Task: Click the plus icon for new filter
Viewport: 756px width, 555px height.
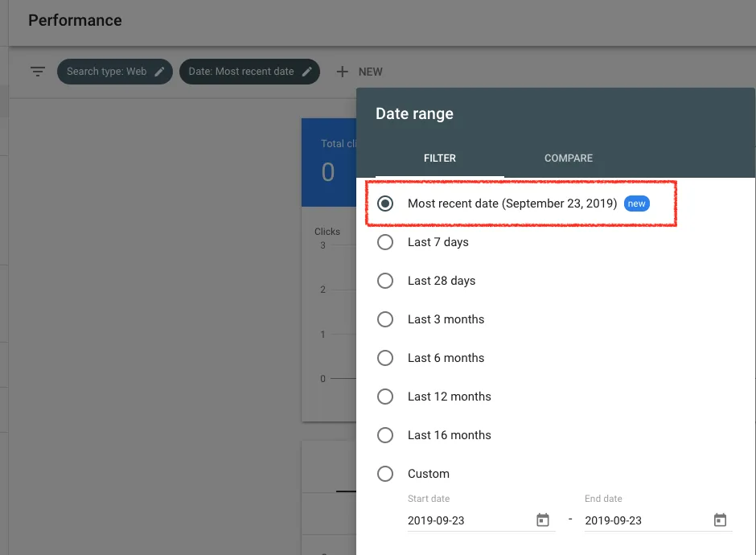Action: [343, 72]
